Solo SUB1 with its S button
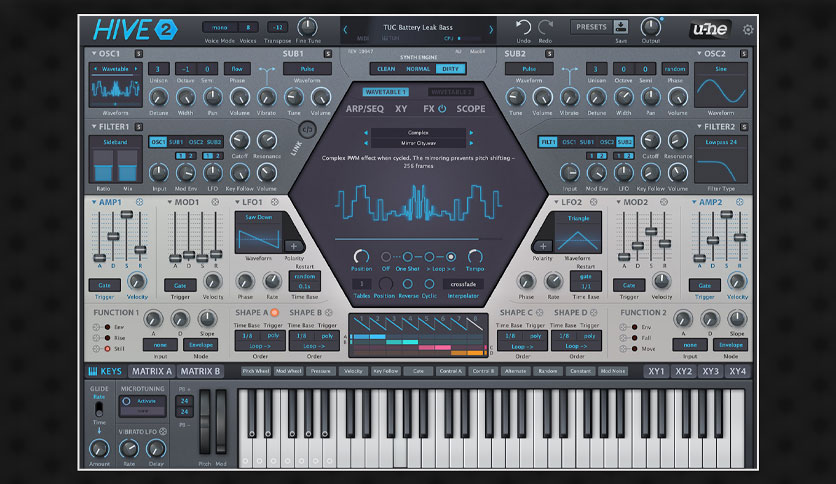This screenshot has height=484, width=836. 327,54
